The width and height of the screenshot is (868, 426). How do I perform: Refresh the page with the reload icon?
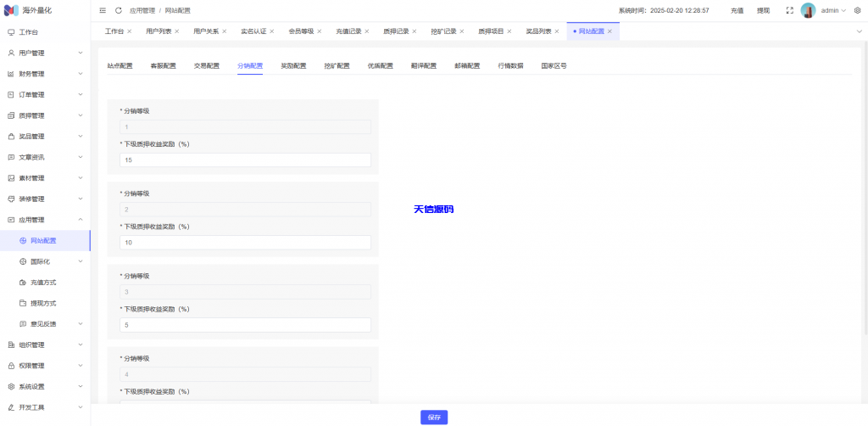coord(119,10)
